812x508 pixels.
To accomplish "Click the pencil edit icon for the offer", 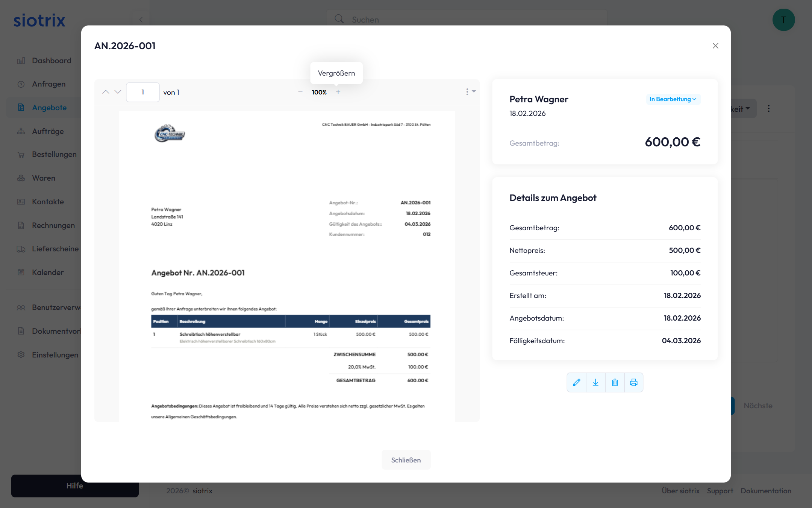I will [x=576, y=382].
